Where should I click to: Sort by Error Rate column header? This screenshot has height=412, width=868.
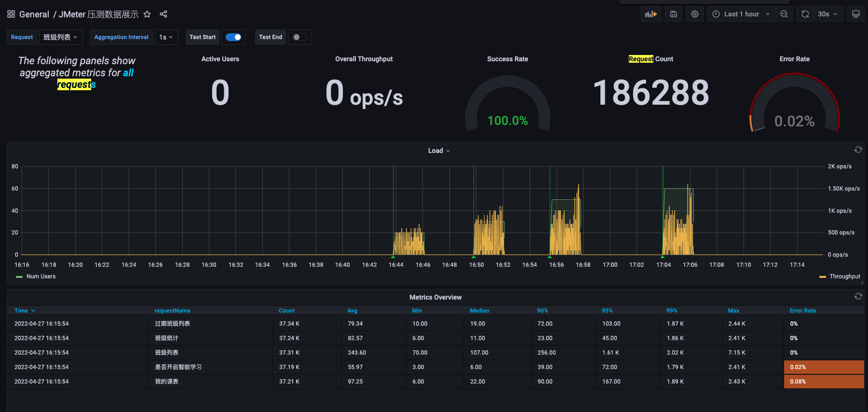tap(803, 311)
